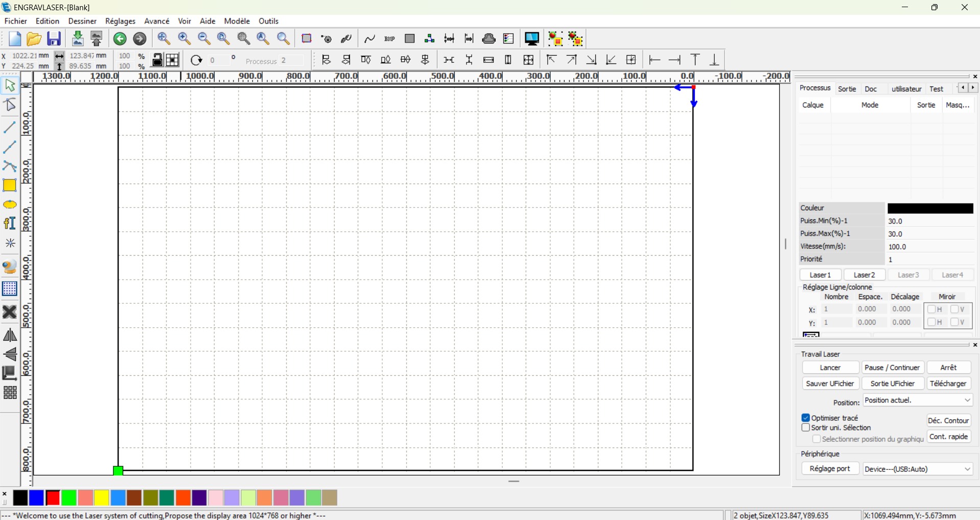980x520 pixels.
Task: Switch to the utilisateur tab
Action: [906, 89]
